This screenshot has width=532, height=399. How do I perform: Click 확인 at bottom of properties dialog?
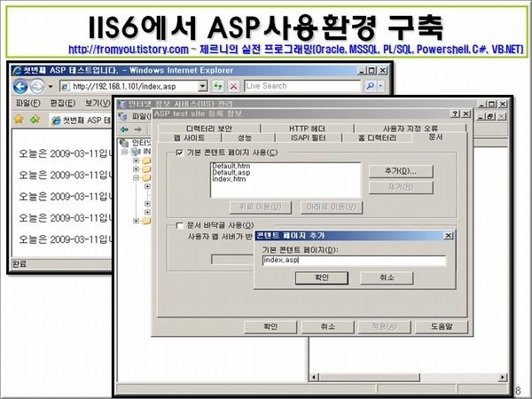(x=270, y=326)
